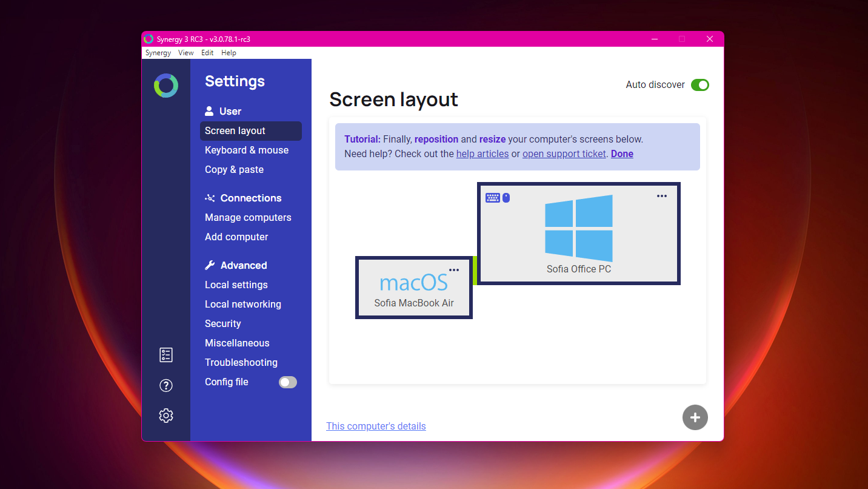Go to Keyboard & mouse settings
This screenshot has width=868, height=489.
pos(247,150)
